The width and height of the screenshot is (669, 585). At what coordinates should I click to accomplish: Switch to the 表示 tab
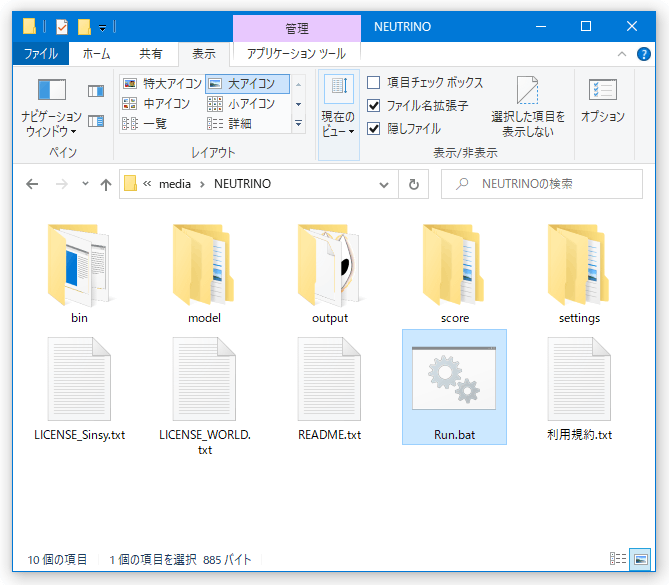204,54
